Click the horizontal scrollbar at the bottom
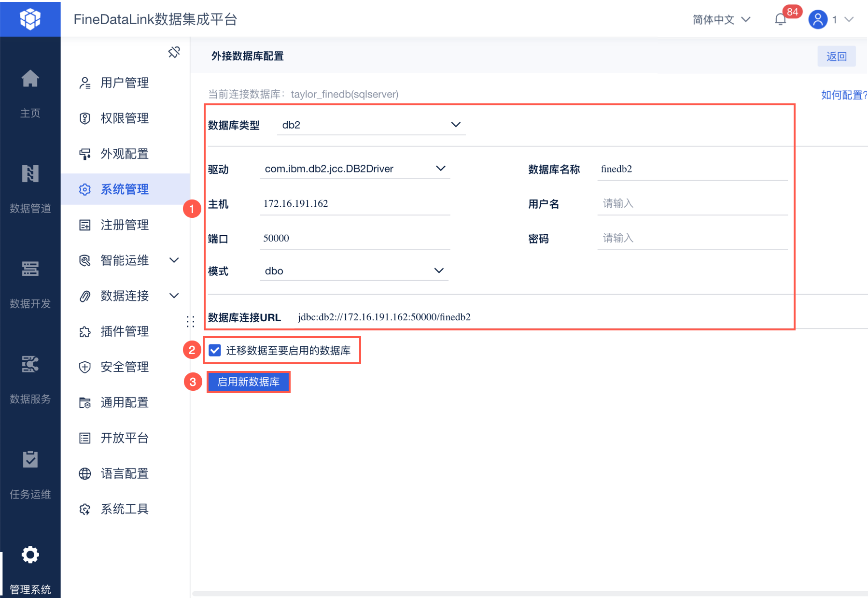868x598 pixels. pos(530,594)
